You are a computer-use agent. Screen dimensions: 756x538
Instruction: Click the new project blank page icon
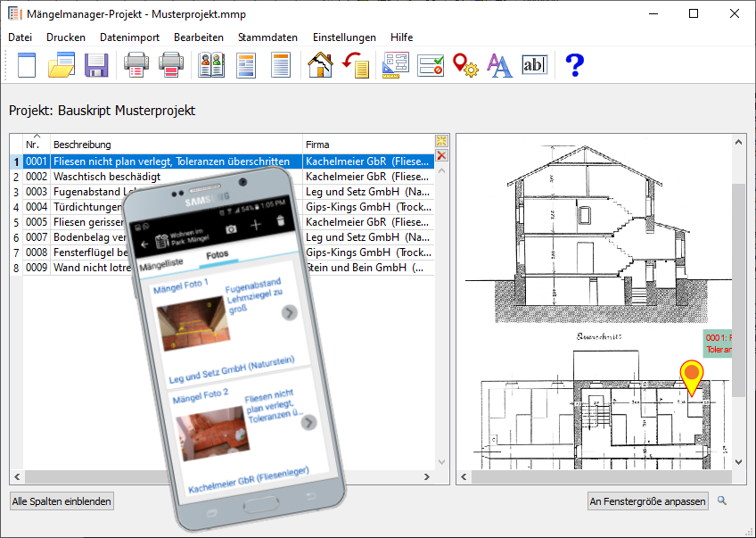coord(27,65)
